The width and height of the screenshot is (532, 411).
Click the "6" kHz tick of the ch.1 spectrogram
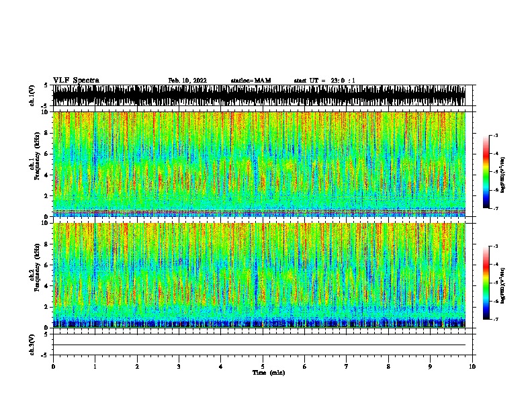click(47, 154)
